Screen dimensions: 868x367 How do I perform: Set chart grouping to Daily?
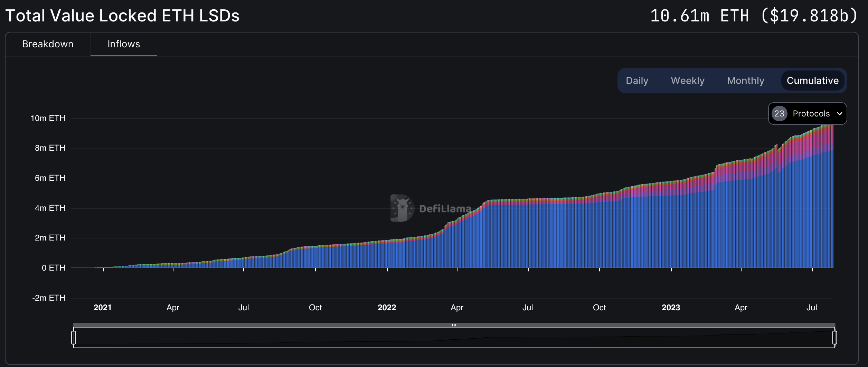point(637,81)
